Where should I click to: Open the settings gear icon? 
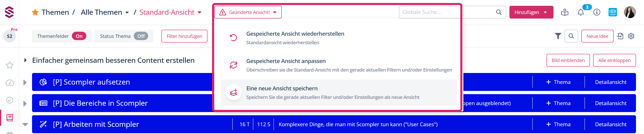pos(631,36)
